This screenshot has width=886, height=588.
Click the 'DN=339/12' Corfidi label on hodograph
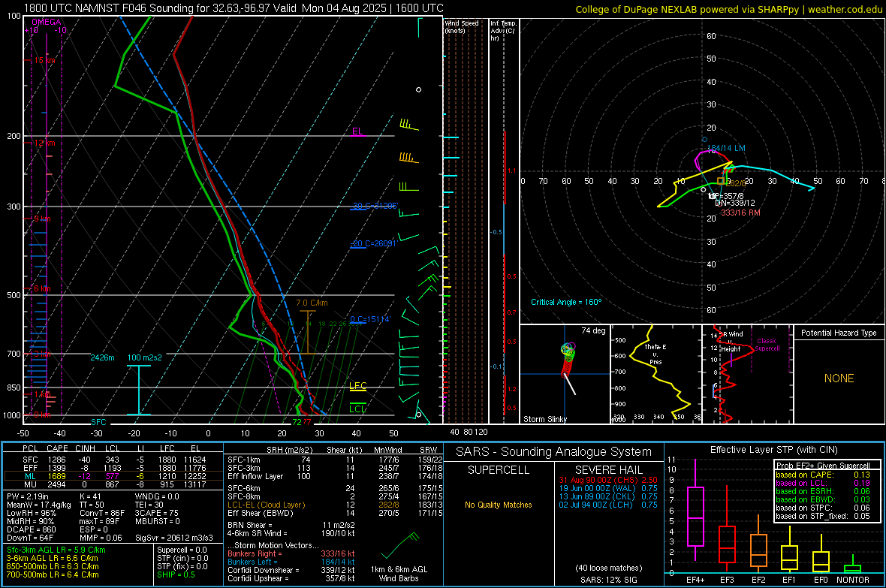tap(735, 203)
